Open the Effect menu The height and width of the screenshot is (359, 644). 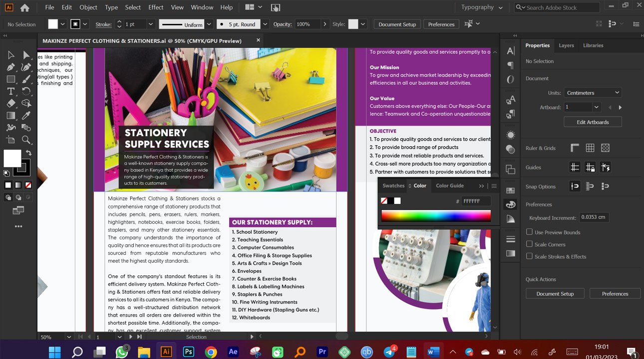click(x=155, y=7)
